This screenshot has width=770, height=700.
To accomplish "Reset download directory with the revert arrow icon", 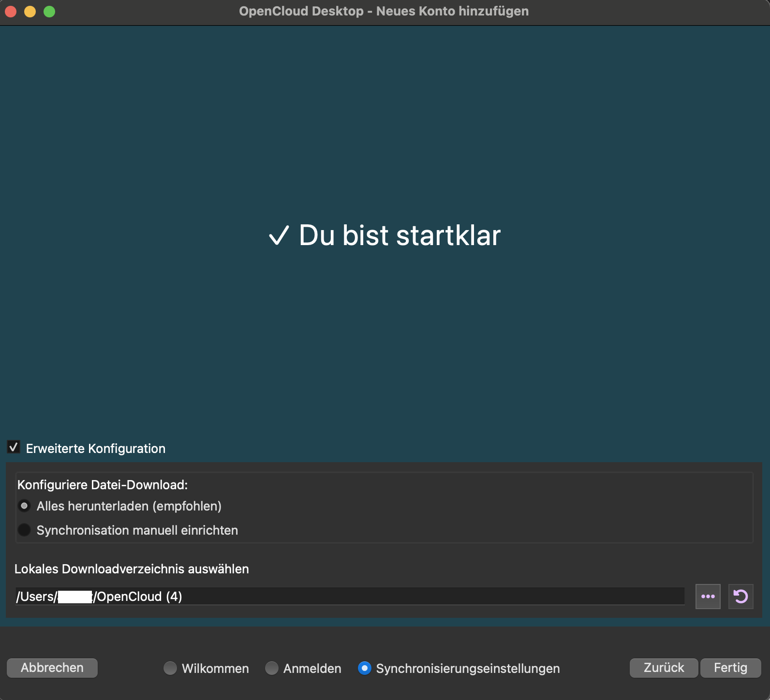I will coord(741,597).
